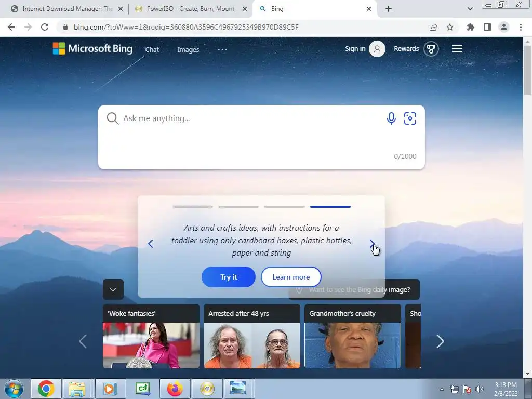Open Chrome profile avatar icon

[504, 27]
